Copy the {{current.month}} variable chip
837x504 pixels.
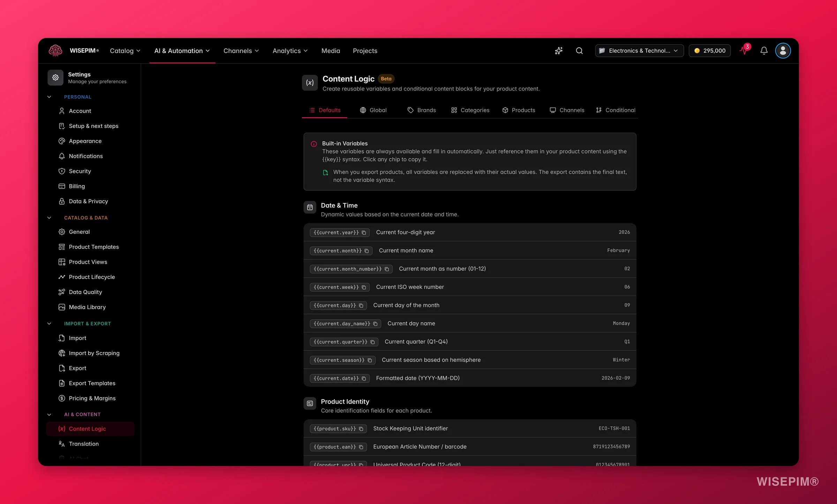[x=341, y=250]
